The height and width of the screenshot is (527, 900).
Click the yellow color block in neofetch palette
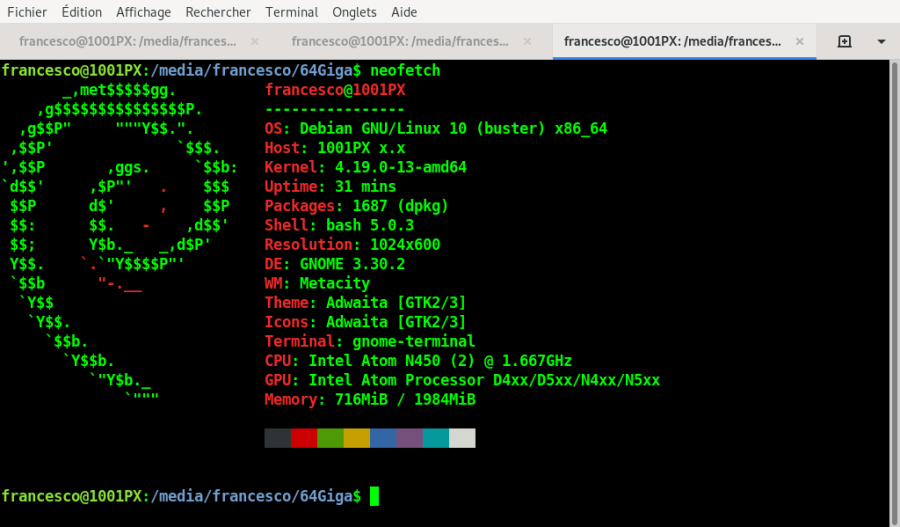point(357,438)
